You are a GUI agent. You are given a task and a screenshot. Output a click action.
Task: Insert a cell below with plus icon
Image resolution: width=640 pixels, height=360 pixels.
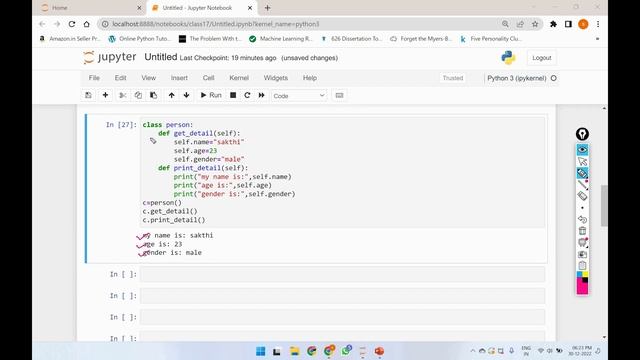(x=105, y=95)
